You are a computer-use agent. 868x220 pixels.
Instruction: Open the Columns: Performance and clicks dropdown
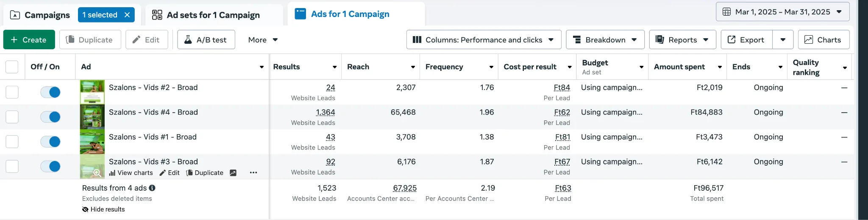484,39
